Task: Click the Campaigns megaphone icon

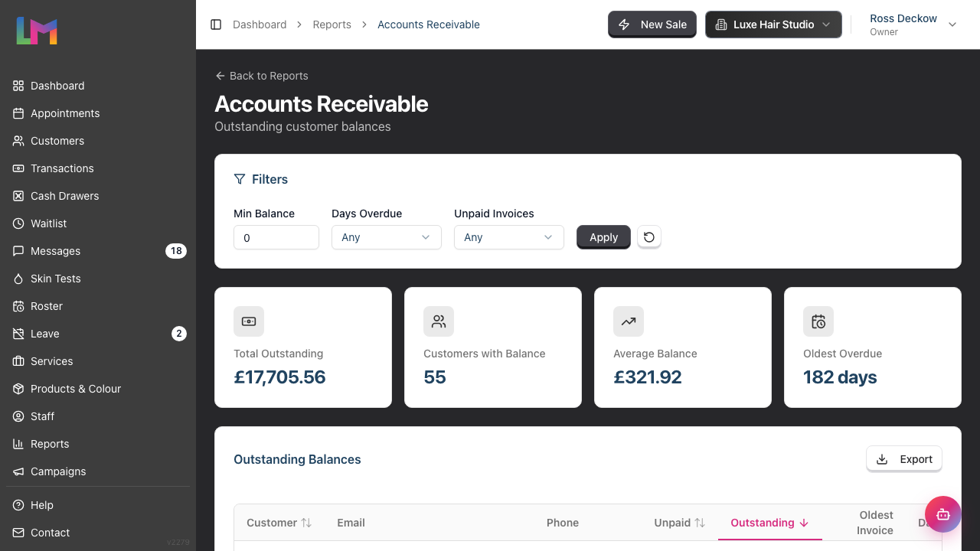Action: (x=18, y=471)
